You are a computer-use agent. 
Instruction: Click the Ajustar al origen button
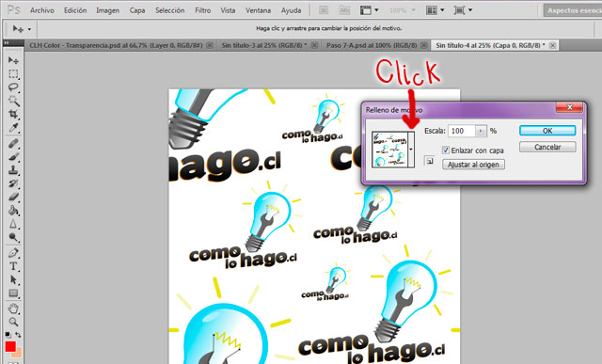pyautogui.click(x=473, y=165)
